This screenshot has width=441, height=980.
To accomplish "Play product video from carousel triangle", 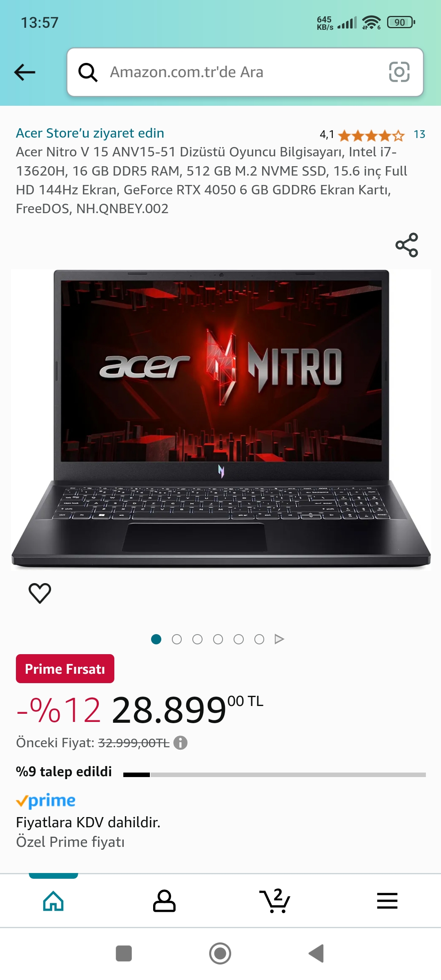I will click(x=279, y=639).
